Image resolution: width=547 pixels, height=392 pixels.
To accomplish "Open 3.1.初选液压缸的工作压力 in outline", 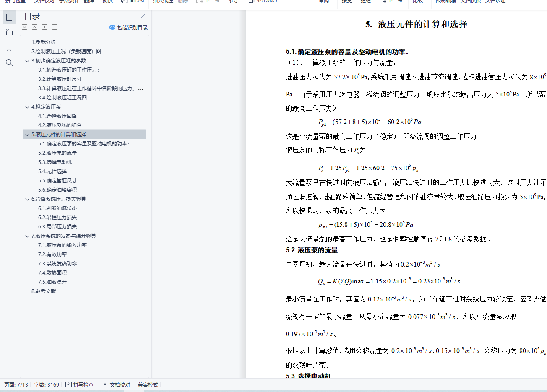I will (69, 70).
